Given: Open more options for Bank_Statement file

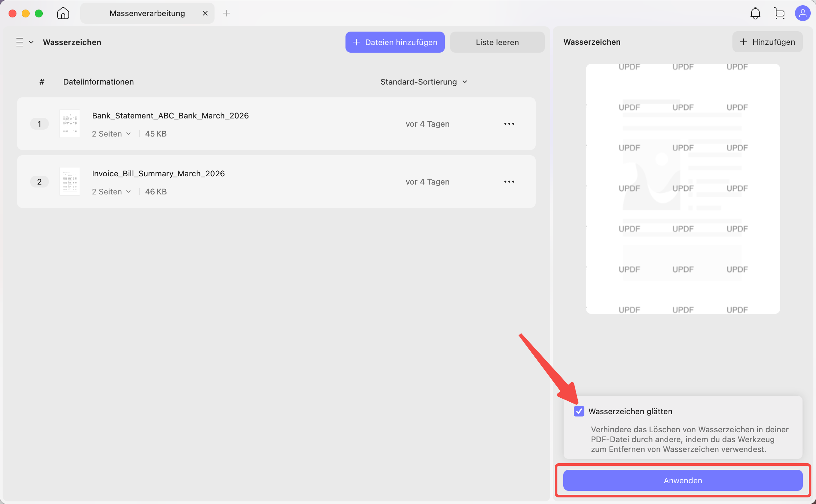Looking at the screenshot, I should coord(509,124).
